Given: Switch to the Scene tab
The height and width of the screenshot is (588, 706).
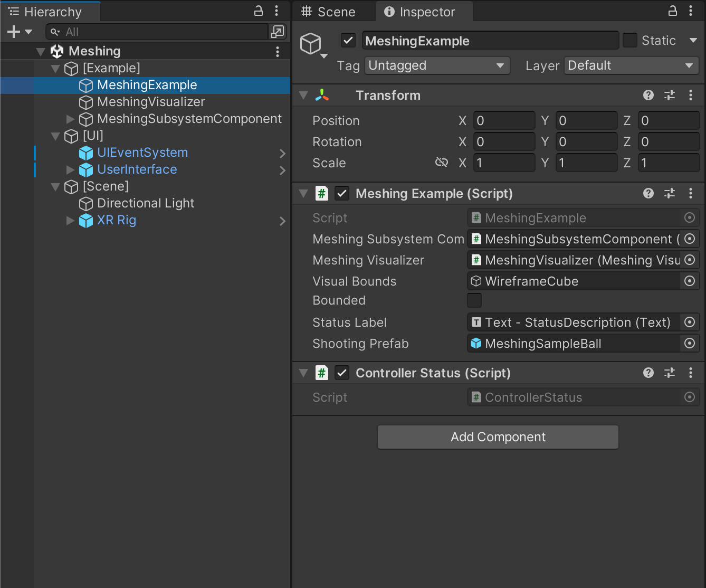Looking at the screenshot, I should (333, 11).
